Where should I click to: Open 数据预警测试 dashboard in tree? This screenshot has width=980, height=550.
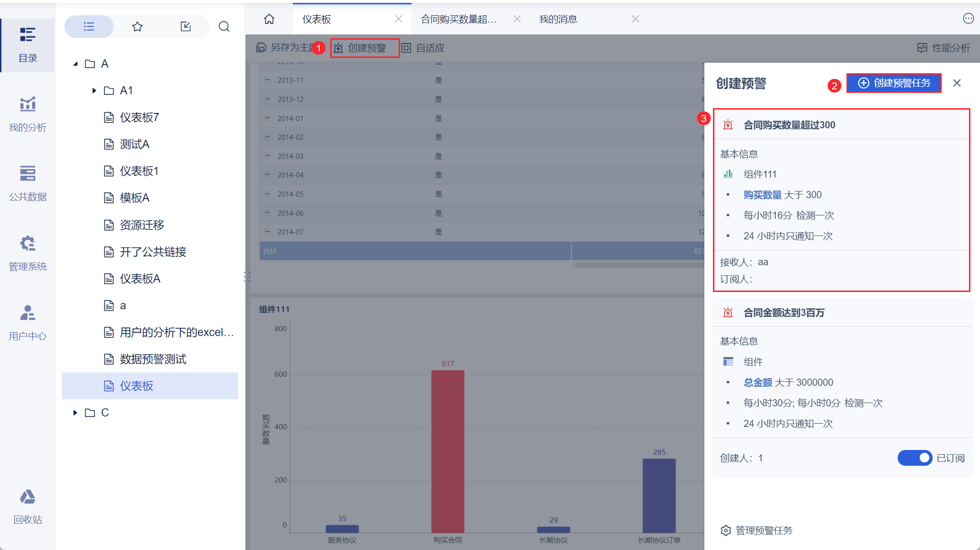pos(153,359)
